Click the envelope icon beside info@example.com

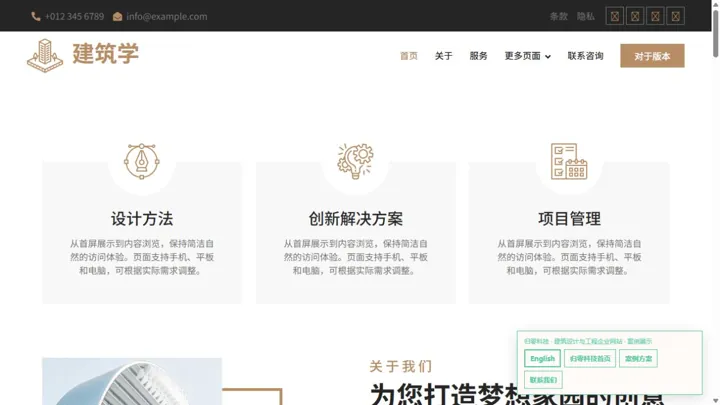click(x=118, y=17)
